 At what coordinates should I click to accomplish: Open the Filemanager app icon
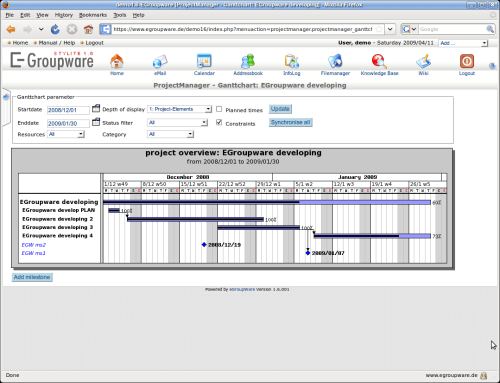point(335,61)
